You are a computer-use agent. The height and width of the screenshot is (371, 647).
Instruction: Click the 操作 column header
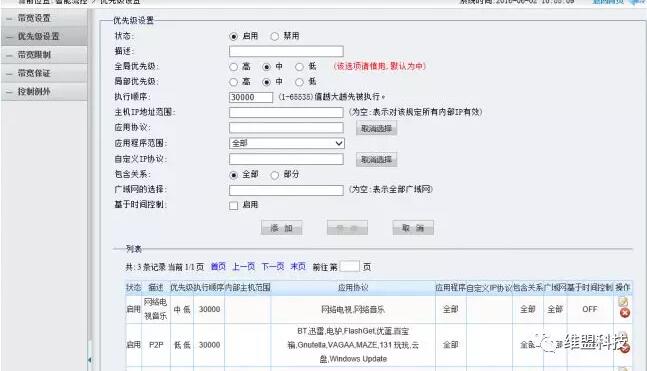(x=623, y=288)
